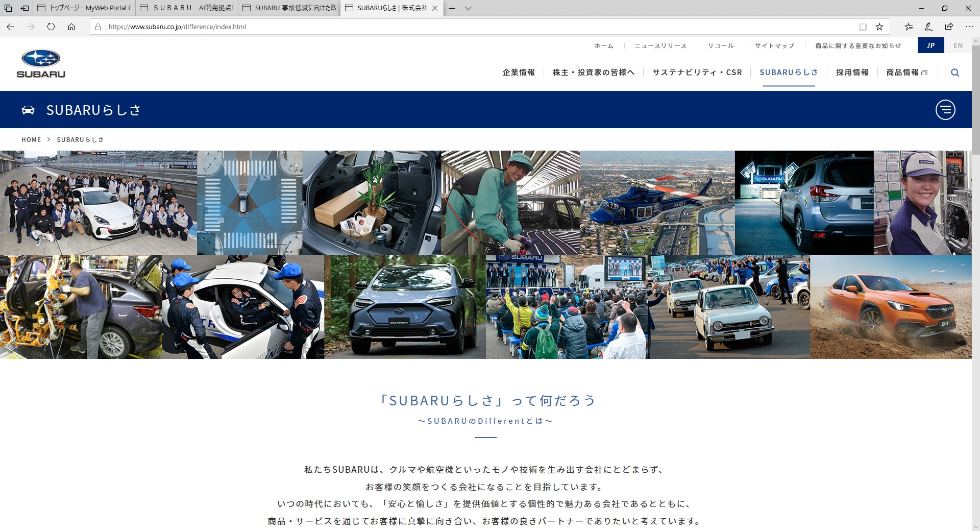
Task: Click the team photo with white car
Action: [99, 203]
